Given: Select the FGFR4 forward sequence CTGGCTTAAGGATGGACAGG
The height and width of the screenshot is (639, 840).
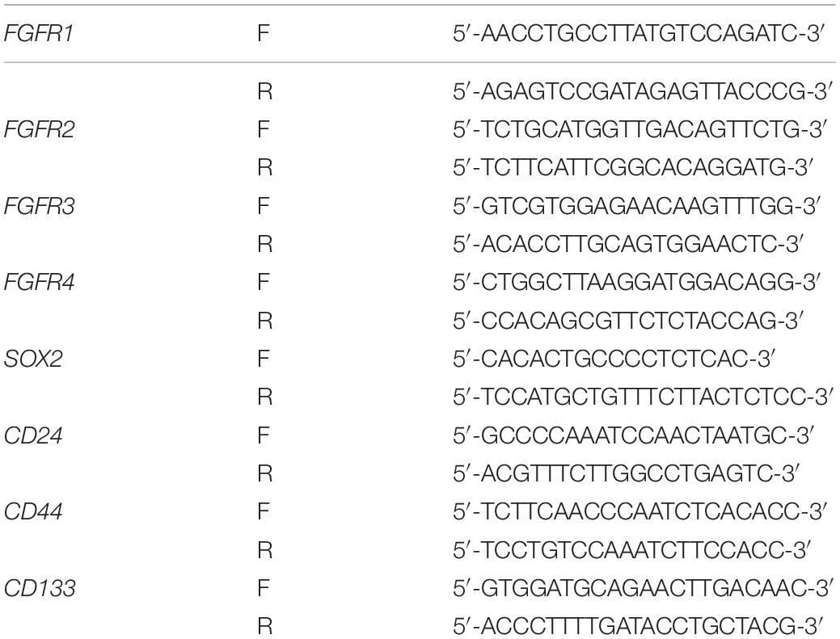Looking at the screenshot, I should 636,282.
